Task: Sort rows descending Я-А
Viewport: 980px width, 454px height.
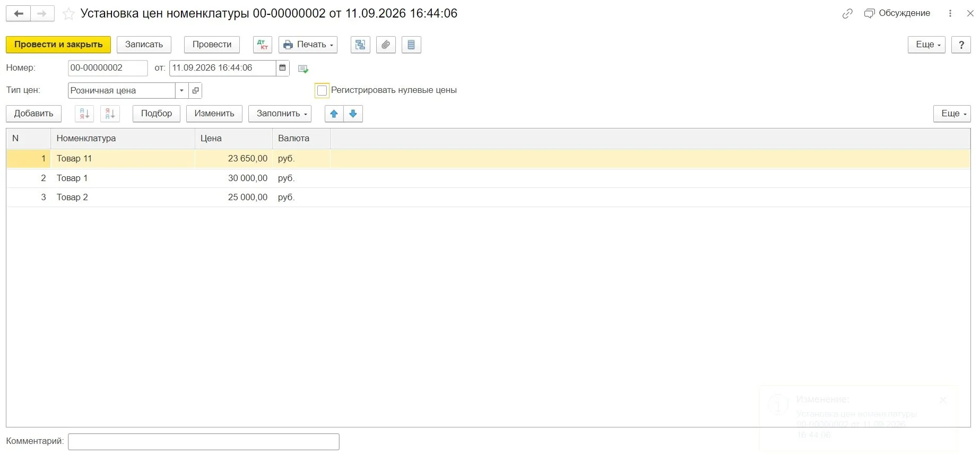Action: 110,114
